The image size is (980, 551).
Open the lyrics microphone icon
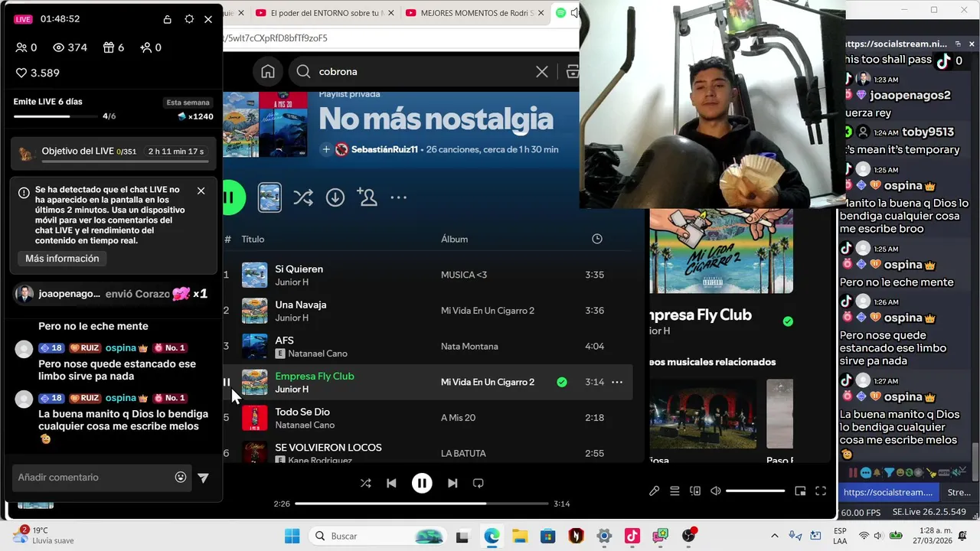(654, 491)
